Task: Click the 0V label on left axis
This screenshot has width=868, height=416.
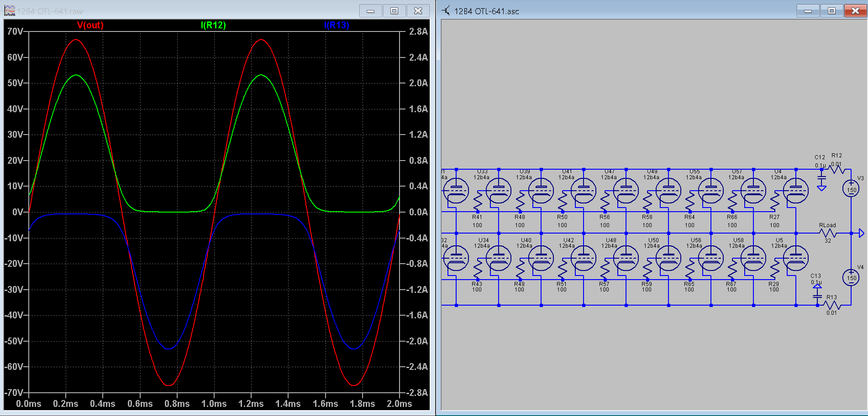Action: click(17, 212)
